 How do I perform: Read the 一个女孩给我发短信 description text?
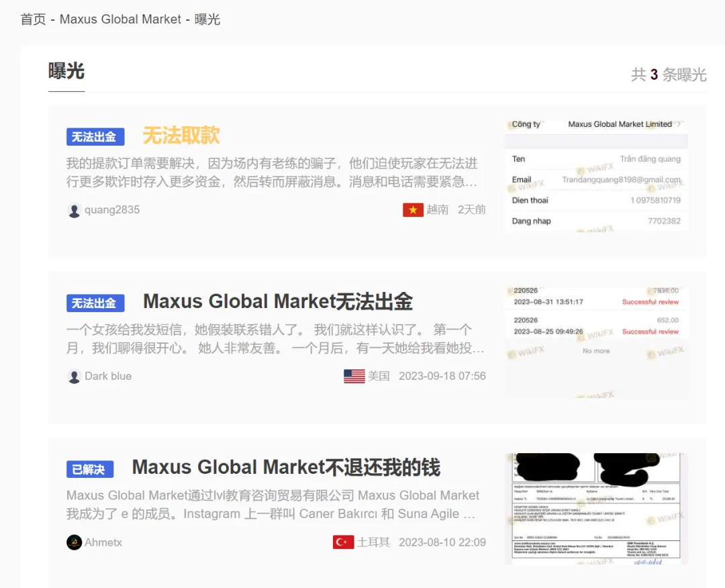275,339
